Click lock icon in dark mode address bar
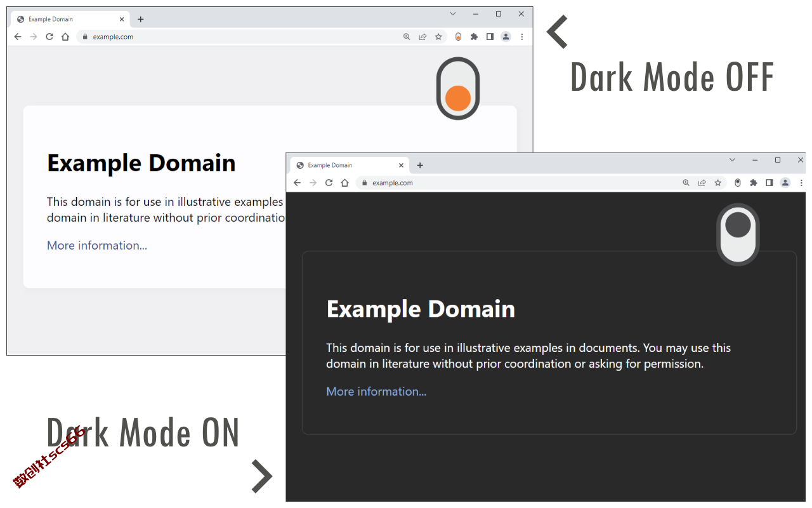 pos(364,183)
